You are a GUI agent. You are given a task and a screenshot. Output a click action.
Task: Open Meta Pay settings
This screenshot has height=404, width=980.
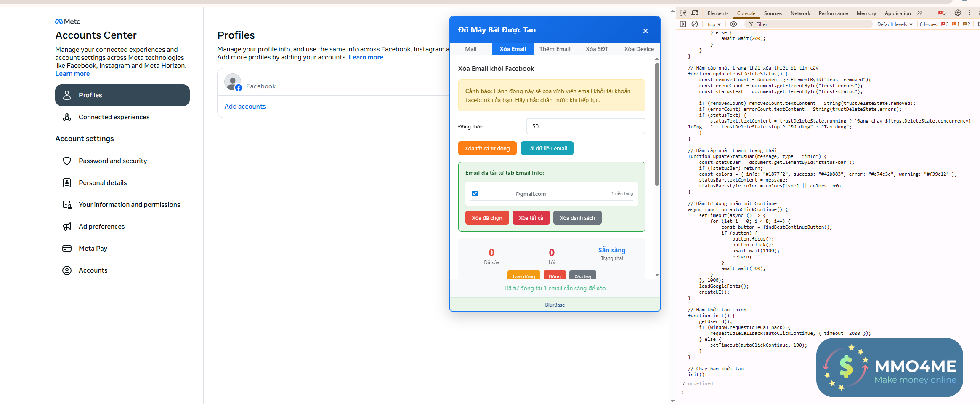122,249
